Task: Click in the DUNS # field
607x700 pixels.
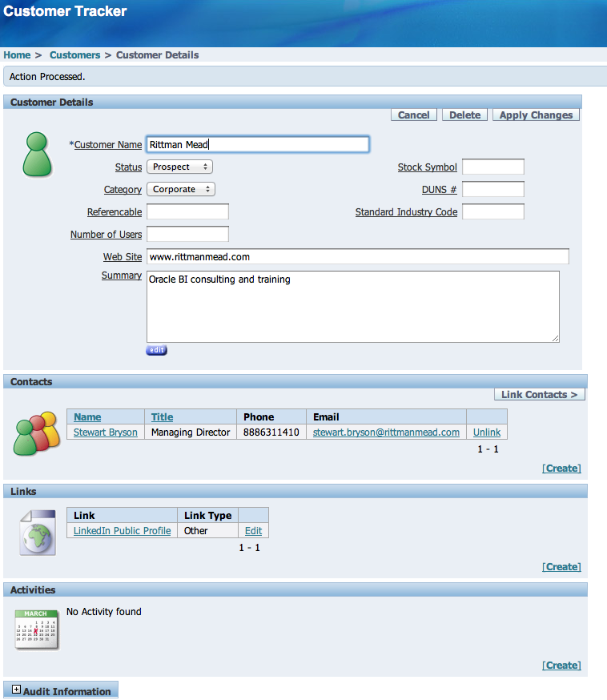Action: click(493, 189)
